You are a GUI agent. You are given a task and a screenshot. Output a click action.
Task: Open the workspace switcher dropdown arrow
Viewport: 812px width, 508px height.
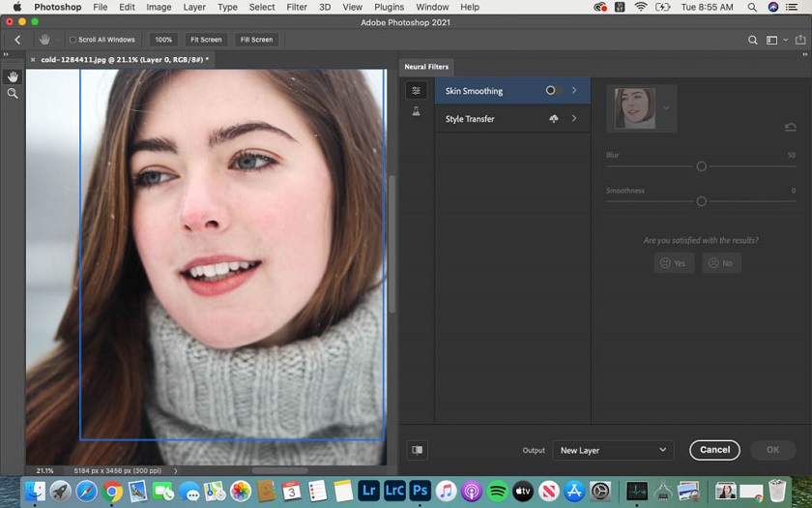786,40
